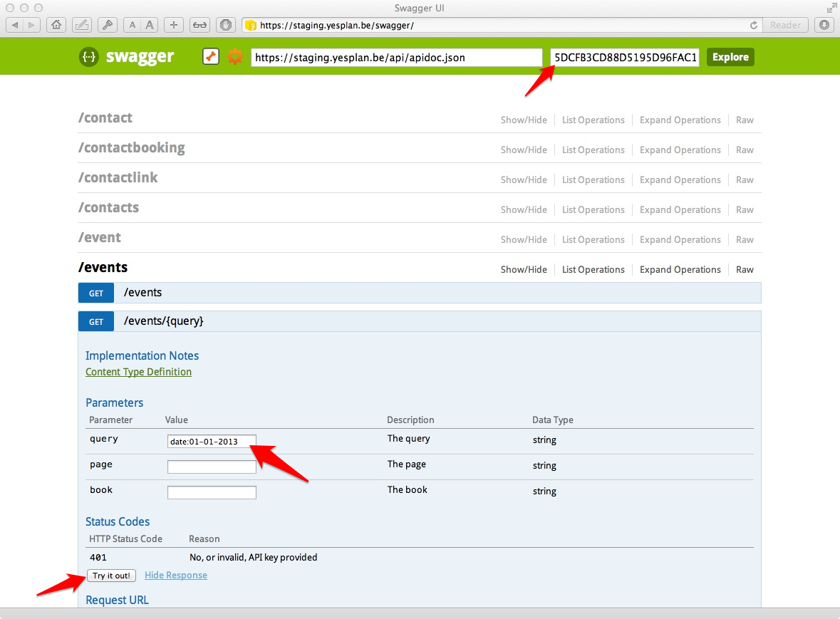Toggle Show/Hide for the /contact resource
This screenshot has height=619, width=840.
(524, 120)
